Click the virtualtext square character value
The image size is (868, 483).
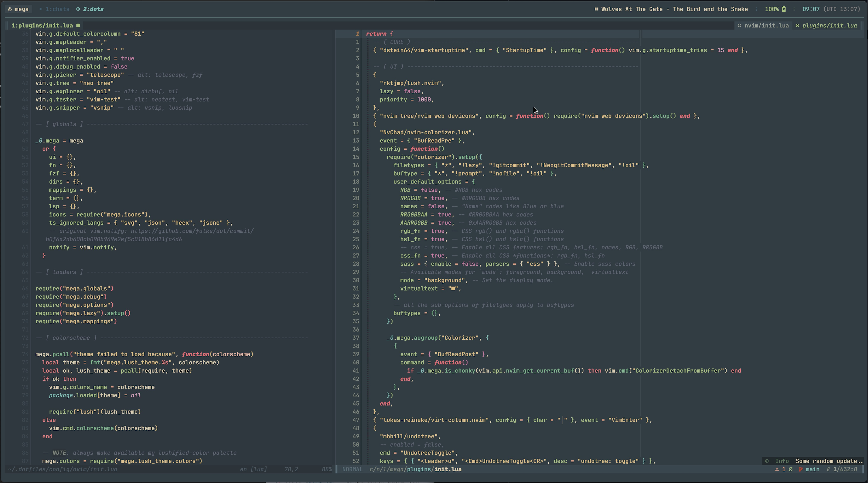tap(453, 289)
